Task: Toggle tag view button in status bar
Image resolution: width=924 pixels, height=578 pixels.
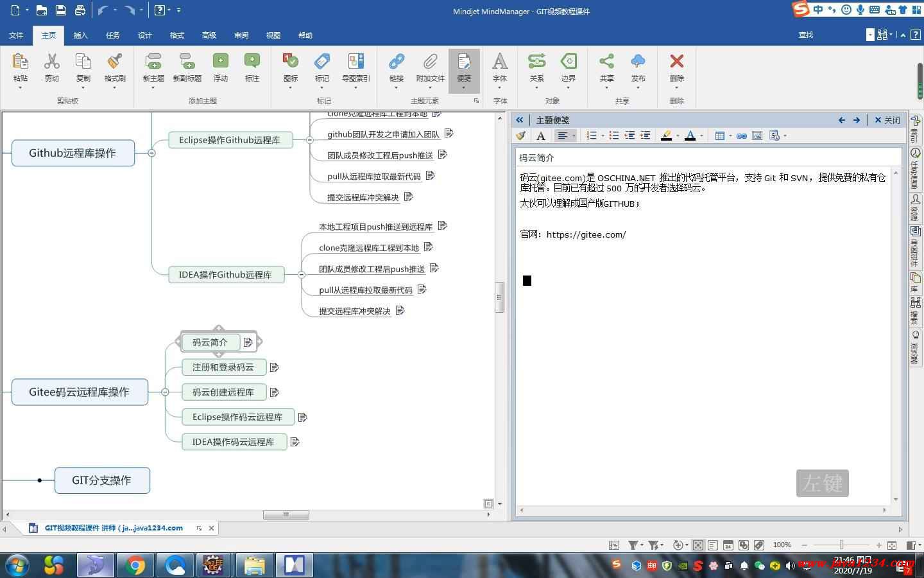Action: click(x=759, y=545)
